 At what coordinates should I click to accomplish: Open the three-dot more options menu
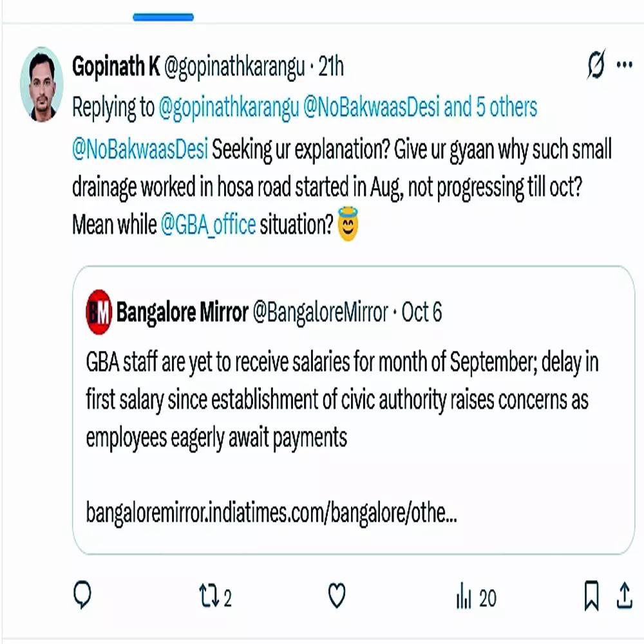point(624,65)
